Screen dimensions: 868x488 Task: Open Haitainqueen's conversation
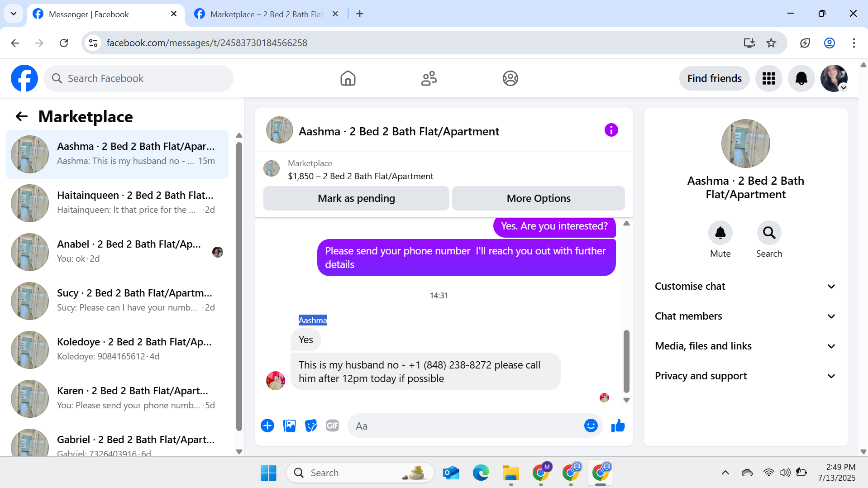(x=117, y=203)
